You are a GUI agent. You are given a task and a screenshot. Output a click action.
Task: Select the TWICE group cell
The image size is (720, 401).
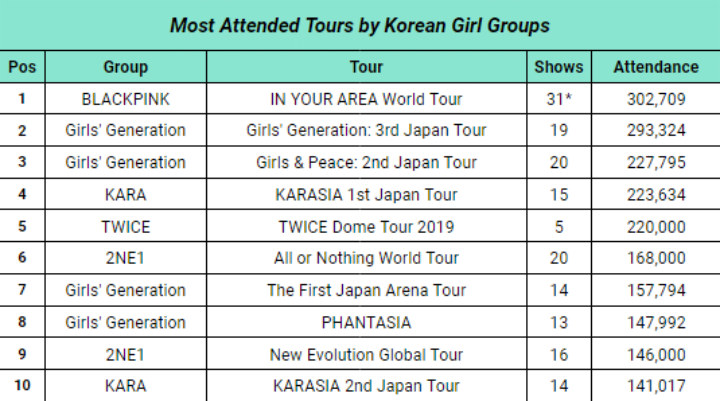click(126, 226)
